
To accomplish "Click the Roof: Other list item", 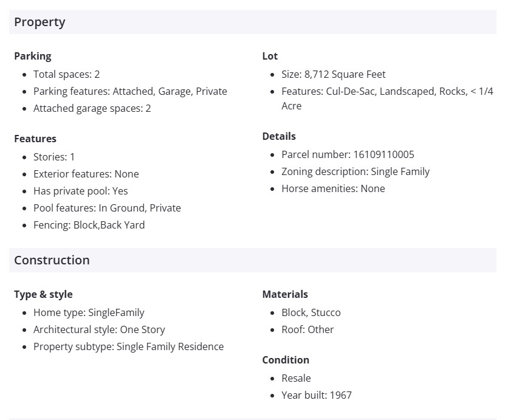I will (x=307, y=329).
